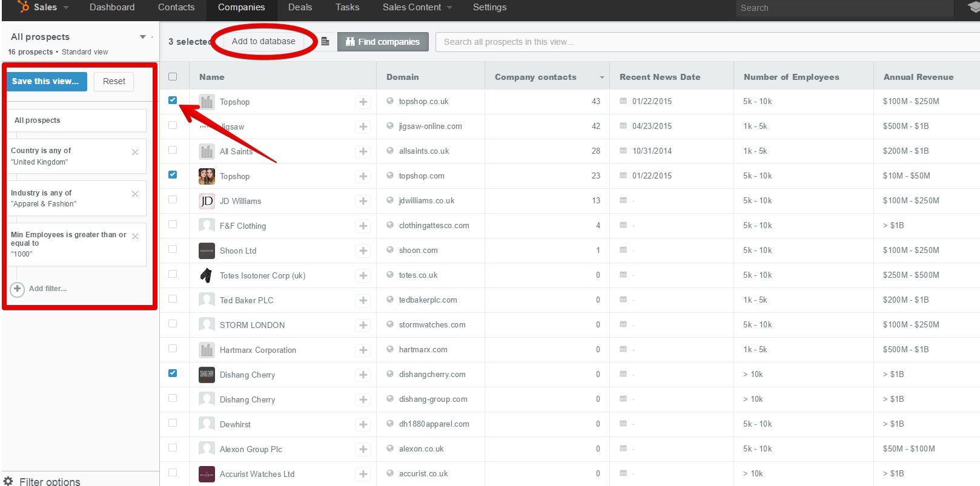Open the Sales menu dropdown arrow
This screenshot has height=486, width=980.
66,7
